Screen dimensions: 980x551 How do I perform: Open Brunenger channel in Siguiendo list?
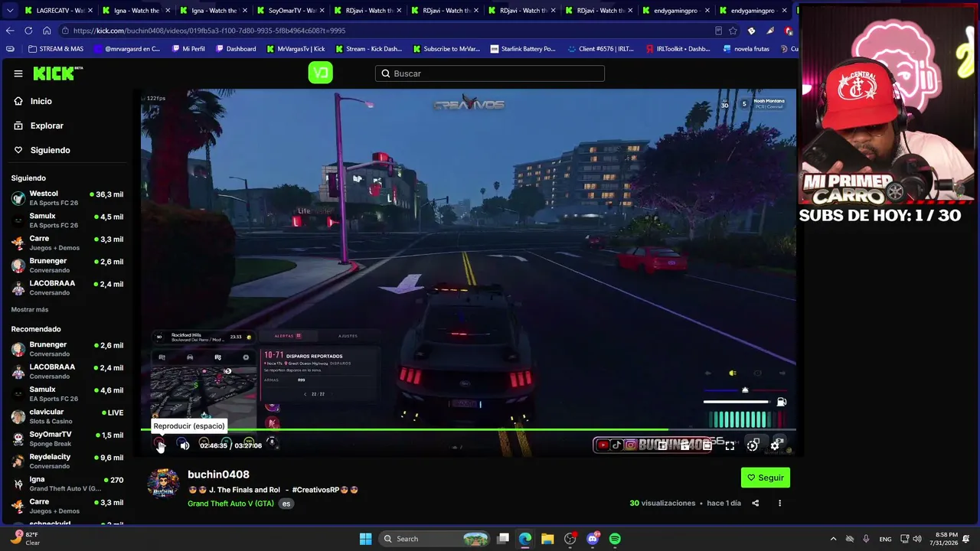point(67,265)
